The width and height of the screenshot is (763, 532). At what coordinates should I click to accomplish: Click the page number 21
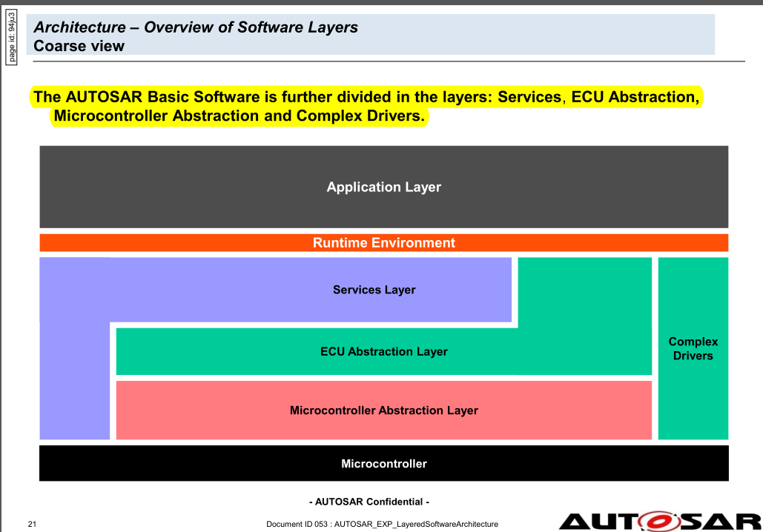click(32, 523)
